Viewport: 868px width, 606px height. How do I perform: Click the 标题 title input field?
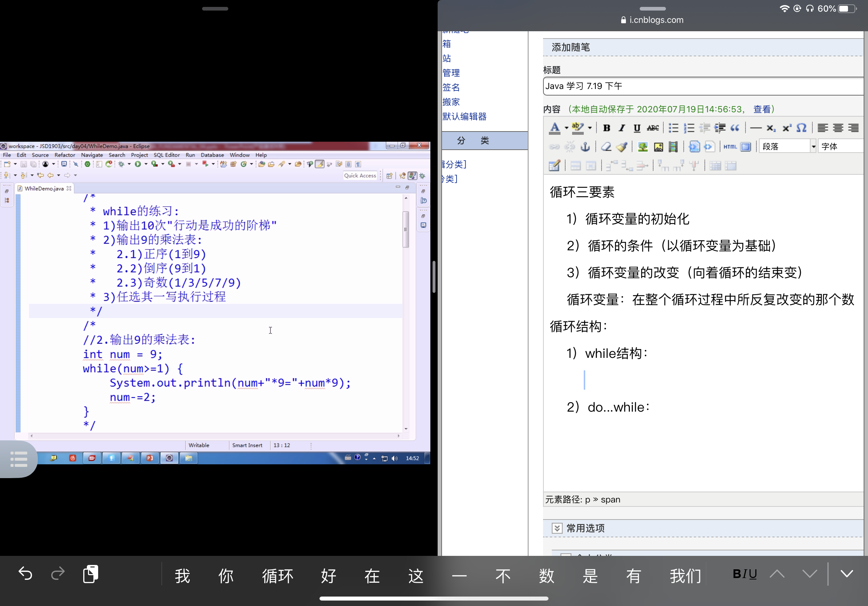coord(703,86)
